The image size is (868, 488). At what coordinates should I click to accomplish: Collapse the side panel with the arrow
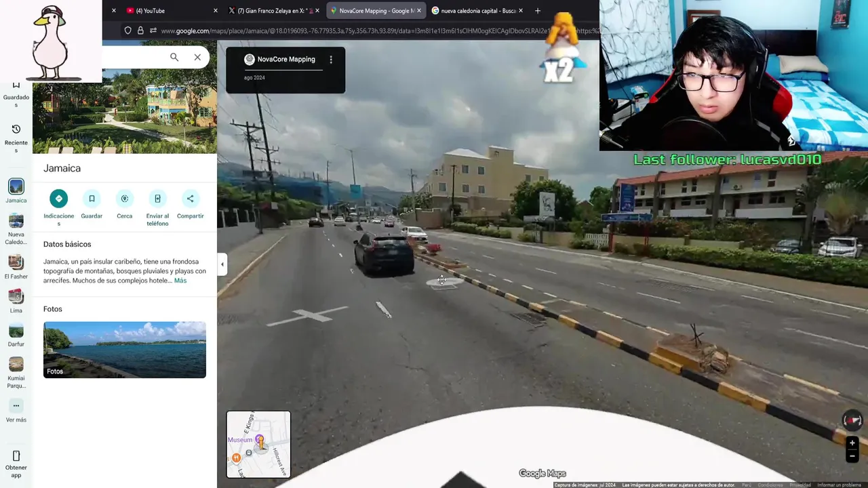pyautogui.click(x=222, y=264)
